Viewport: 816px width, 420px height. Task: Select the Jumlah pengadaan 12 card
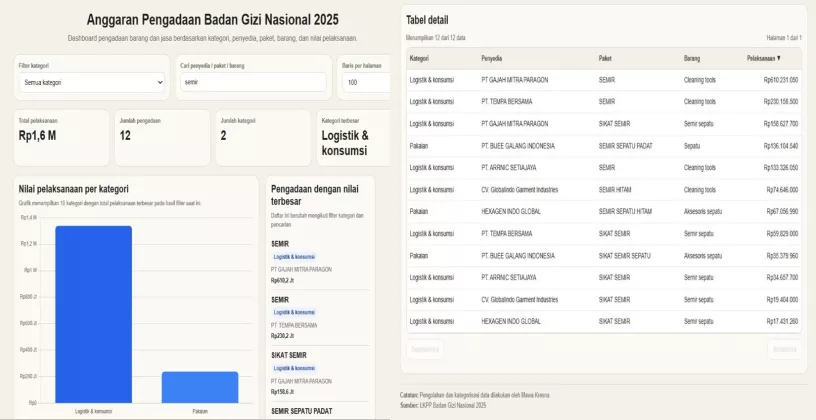coord(162,137)
